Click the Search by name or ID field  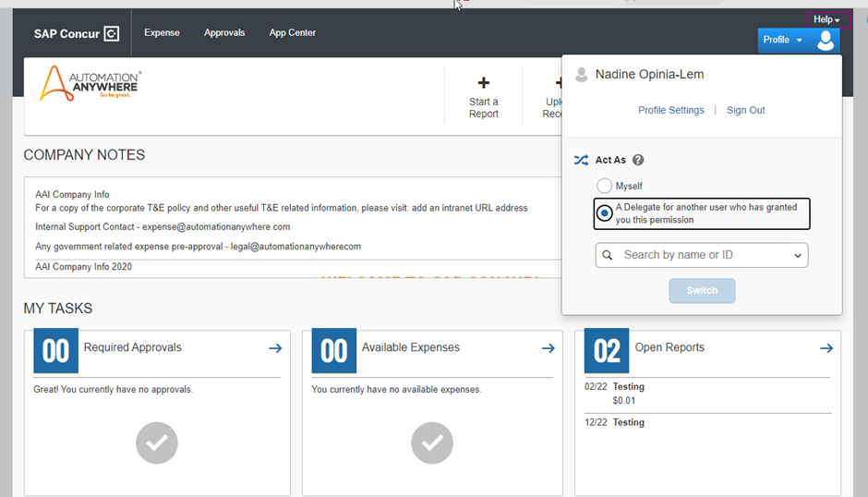702,255
